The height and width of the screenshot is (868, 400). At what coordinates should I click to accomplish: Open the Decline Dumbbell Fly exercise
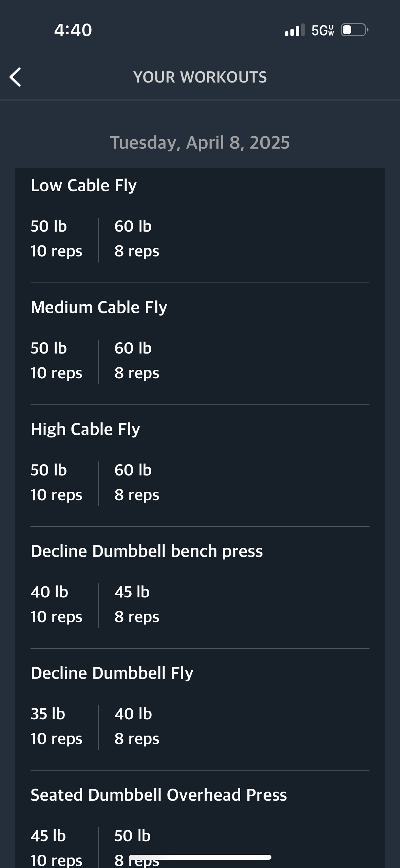coord(112,673)
